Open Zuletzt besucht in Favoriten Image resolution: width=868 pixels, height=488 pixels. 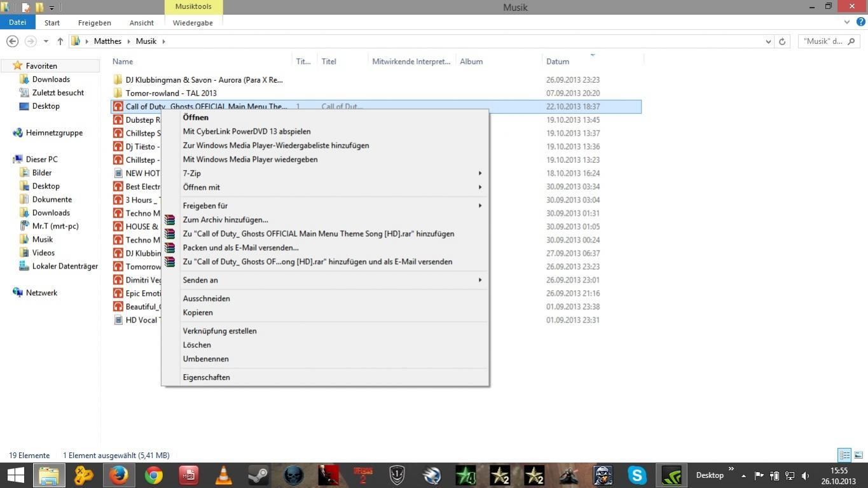(58, 92)
